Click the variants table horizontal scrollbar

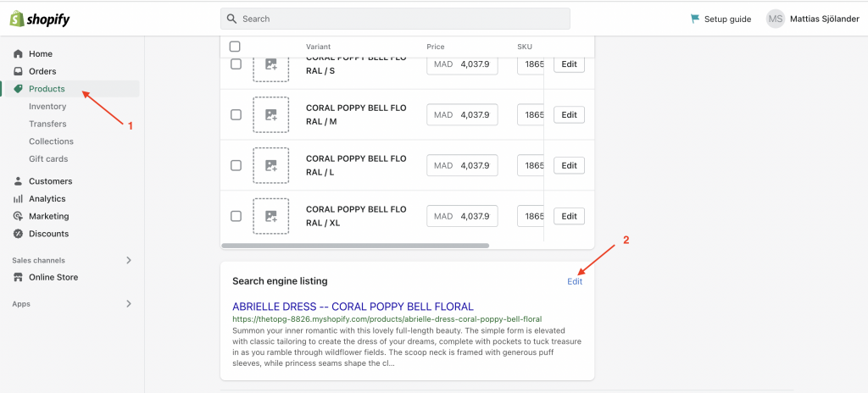click(x=355, y=246)
